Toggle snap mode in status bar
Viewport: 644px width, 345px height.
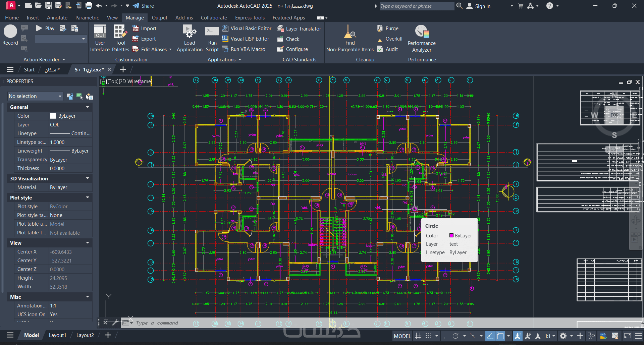(428, 336)
